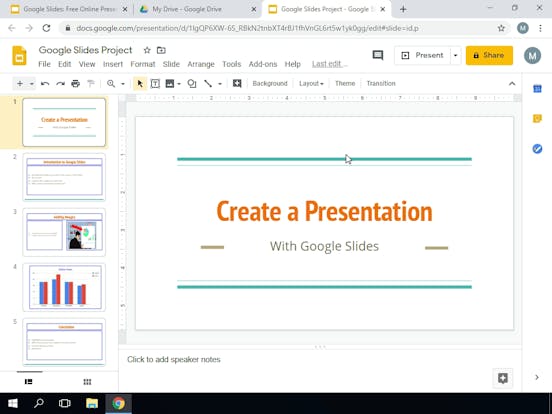Reload the page in Chrome
The image size is (552, 414).
[x=46, y=28]
